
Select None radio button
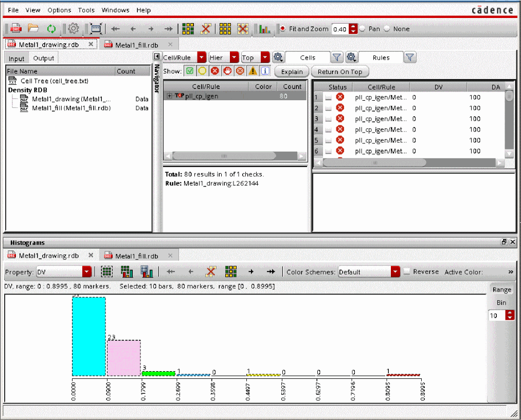click(x=387, y=29)
